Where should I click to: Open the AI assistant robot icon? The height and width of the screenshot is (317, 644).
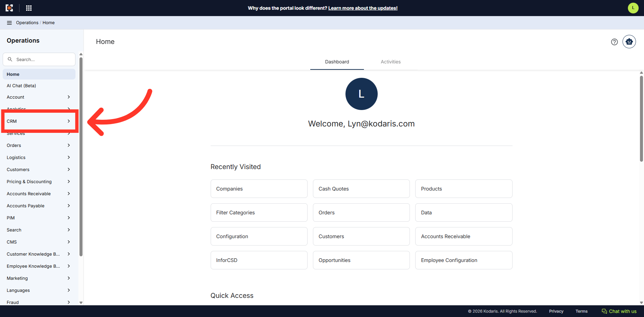pyautogui.click(x=629, y=42)
